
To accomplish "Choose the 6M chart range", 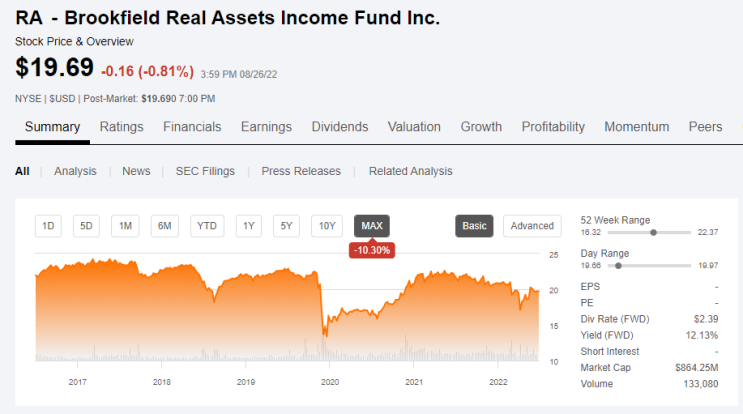I will (x=164, y=226).
